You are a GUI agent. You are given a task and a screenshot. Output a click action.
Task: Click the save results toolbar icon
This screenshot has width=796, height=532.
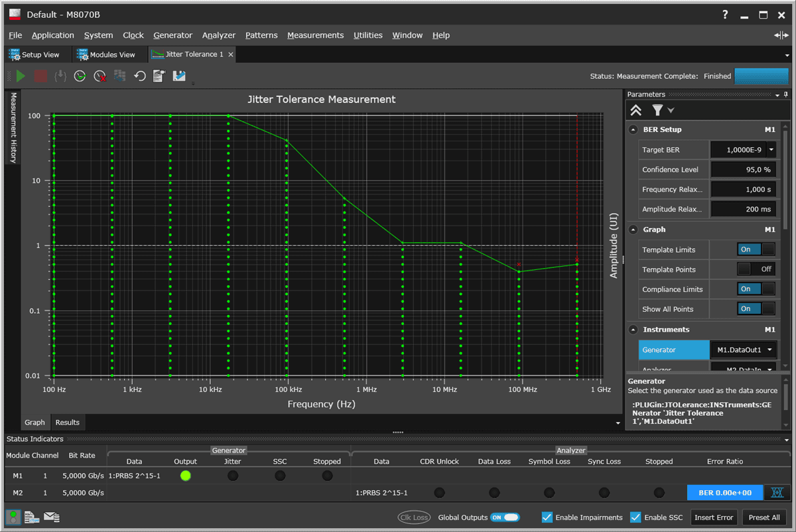click(178, 76)
